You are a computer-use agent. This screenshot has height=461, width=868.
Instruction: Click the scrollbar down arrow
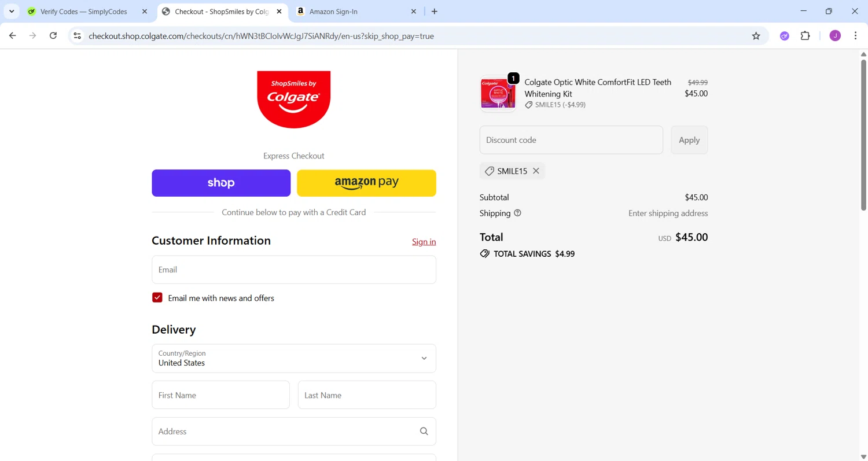863,457
